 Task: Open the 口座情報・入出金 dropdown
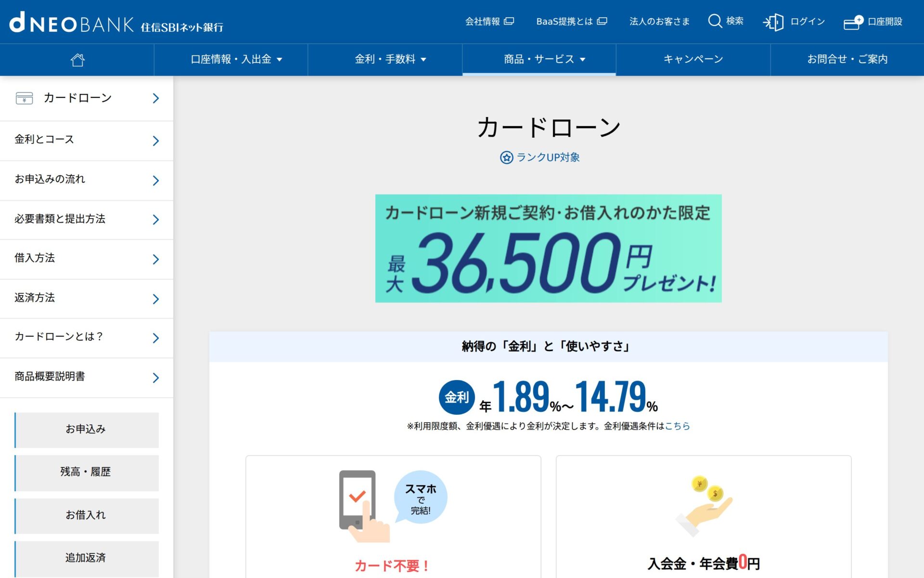(x=237, y=59)
